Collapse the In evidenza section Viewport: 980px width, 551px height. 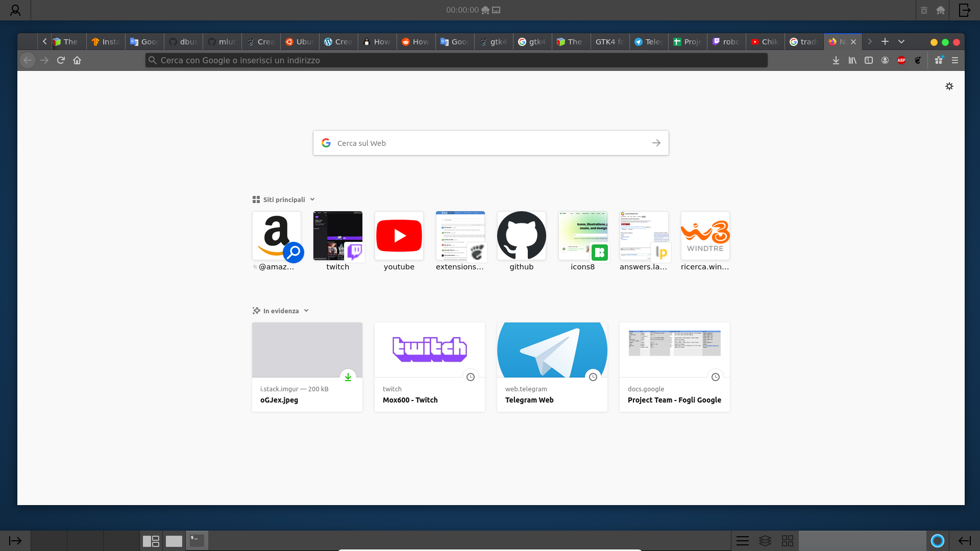point(306,311)
